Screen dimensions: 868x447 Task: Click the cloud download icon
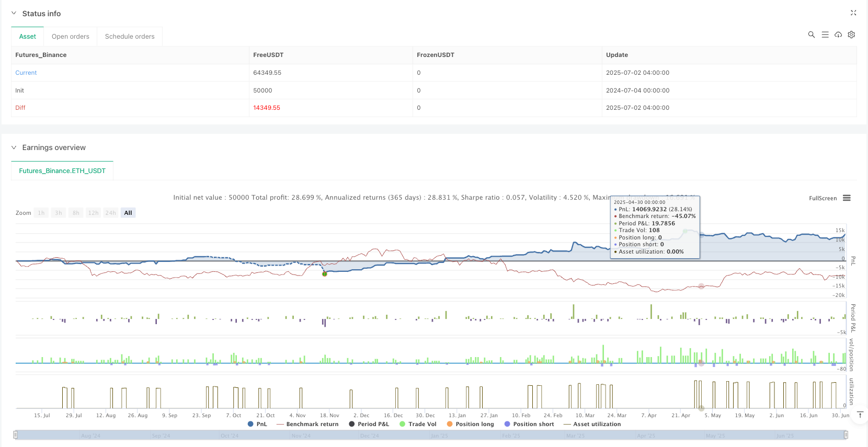pos(838,35)
